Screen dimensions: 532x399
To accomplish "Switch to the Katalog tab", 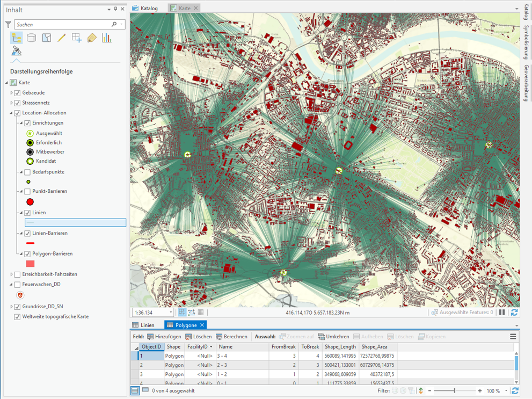I will (145, 8).
